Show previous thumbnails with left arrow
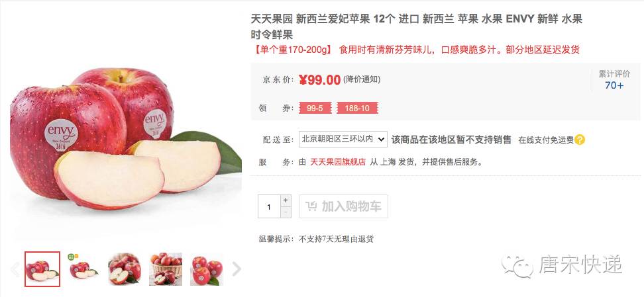644x297 pixels. click(x=15, y=269)
